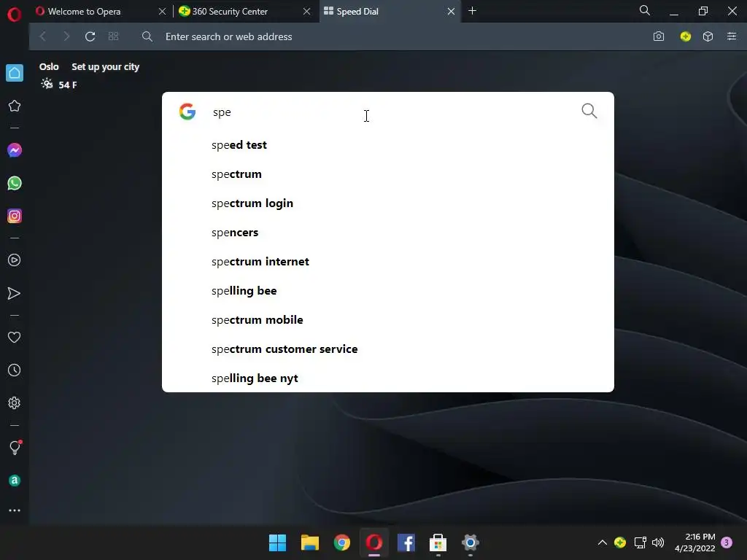Close the 360 Security Center tab
747x560 pixels.
click(x=307, y=11)
